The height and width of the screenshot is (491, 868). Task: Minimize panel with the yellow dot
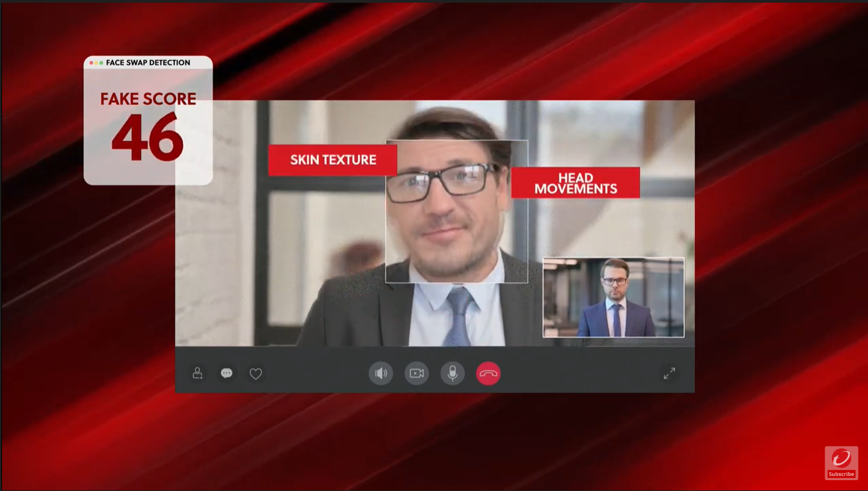tap(96, 63)
